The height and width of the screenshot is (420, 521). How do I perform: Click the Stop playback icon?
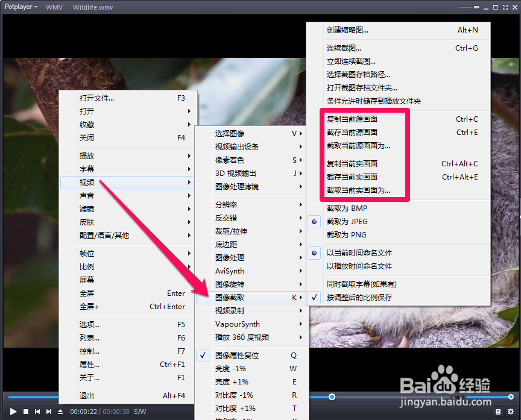(25, 412)
